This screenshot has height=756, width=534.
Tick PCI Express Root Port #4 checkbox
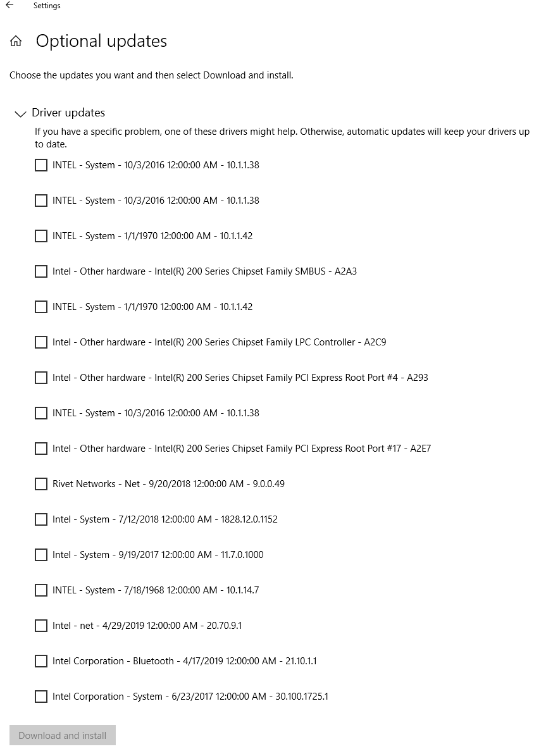(x=41, y=378)
